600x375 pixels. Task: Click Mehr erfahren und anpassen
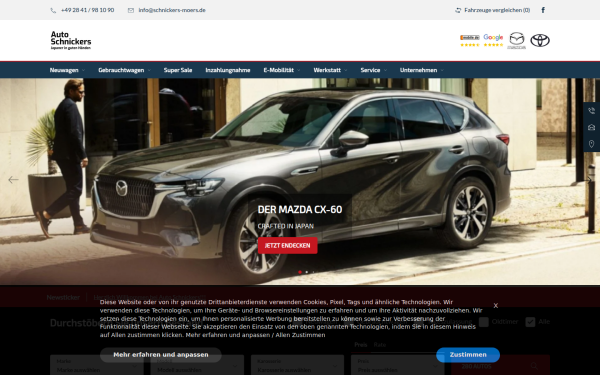[161, 355]
